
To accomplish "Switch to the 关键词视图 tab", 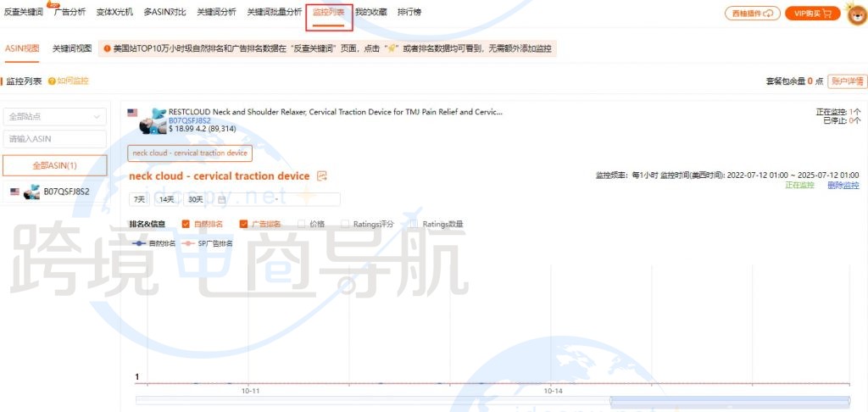I will (72, 48).
